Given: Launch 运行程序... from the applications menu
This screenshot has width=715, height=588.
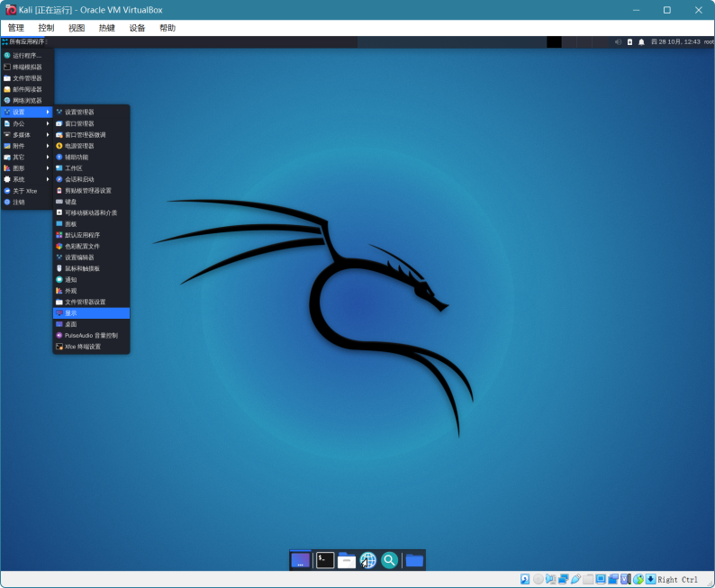Looking at the screenshot, I should pos(27,56).
